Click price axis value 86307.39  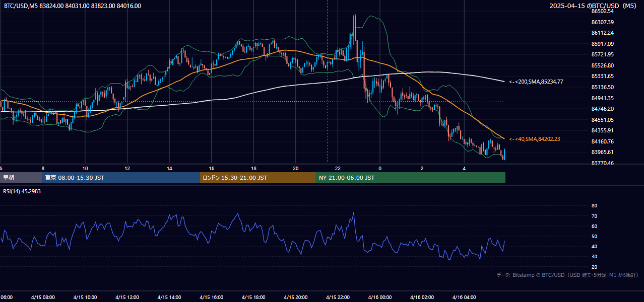click(x=602, y=22)
